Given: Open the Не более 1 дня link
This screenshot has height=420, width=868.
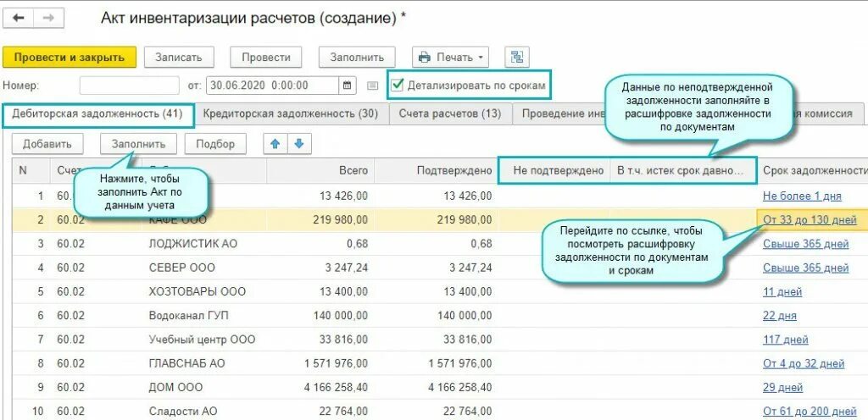Looking at the screenshot, I should pyautogui.click(x=802, y=196).
